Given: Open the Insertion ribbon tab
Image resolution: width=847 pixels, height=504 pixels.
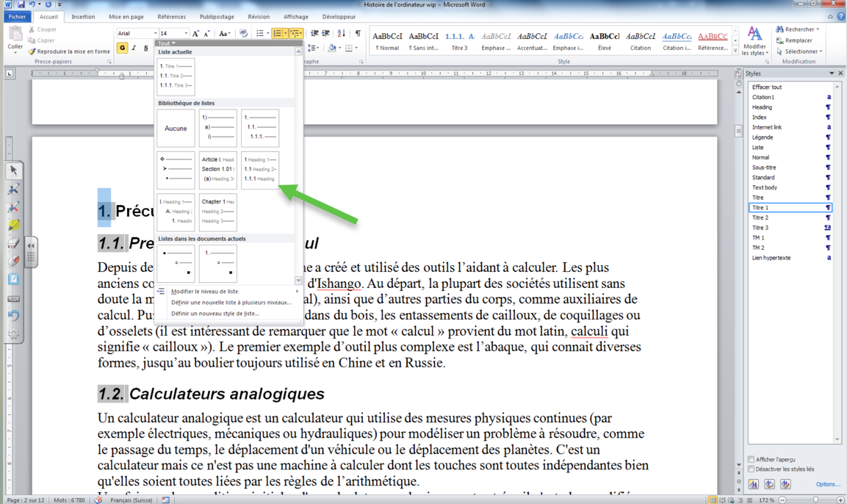Looking at the screenshot, I should [83, 17].
